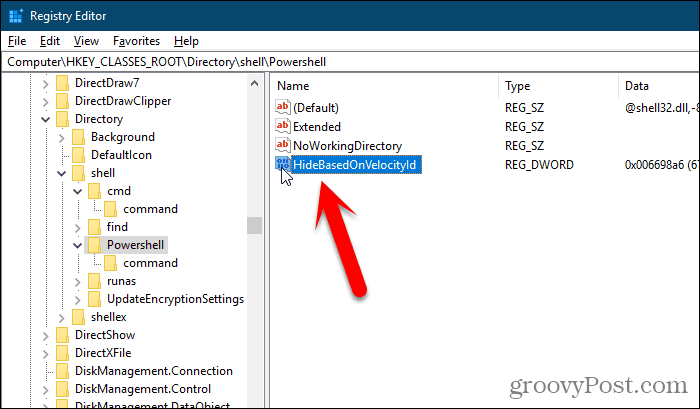Screen dimensions: 700x409
Task: Select the DiskManagement.Connection folder icon
Action: coord(62,371)
